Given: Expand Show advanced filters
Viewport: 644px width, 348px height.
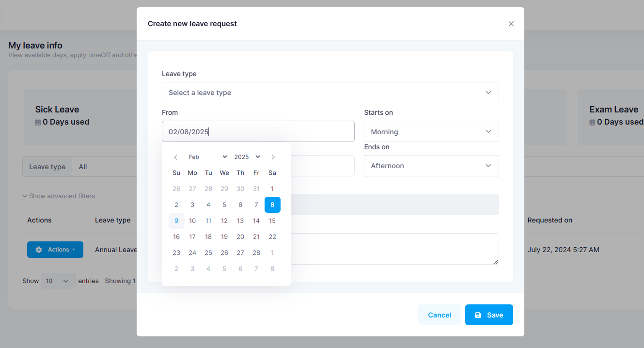Looking at the screenshot, I should pyautogui.click(x=59, y=196).
